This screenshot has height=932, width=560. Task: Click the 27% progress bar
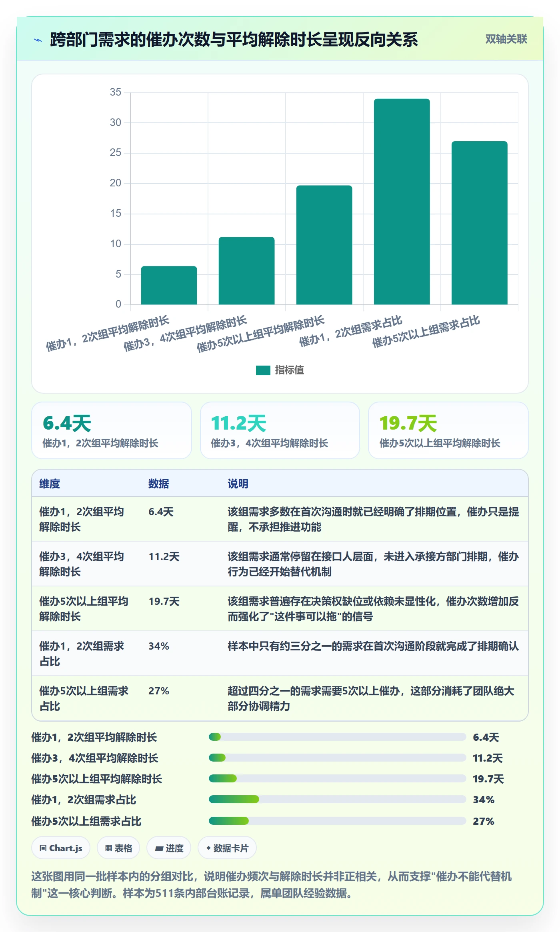click(337, 821)
